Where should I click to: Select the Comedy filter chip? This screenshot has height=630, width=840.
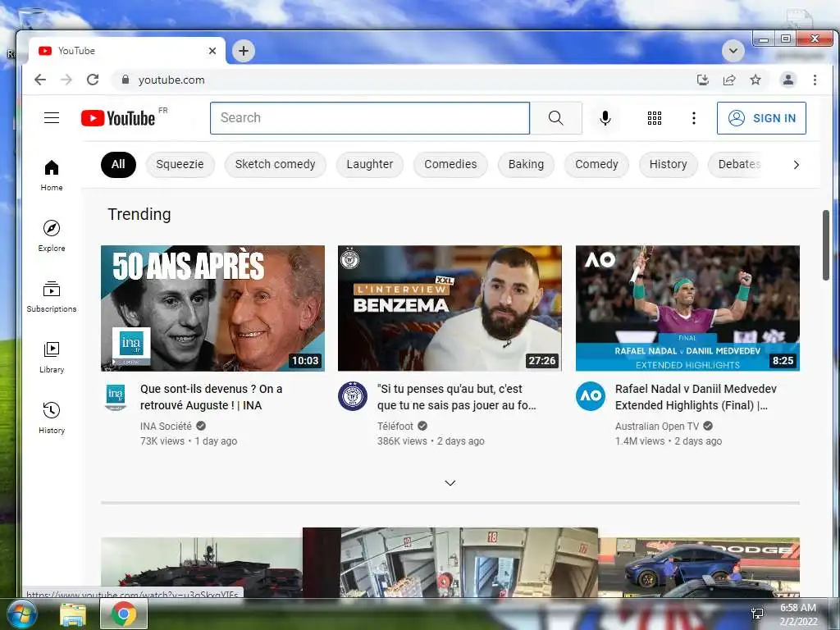coord(597,164)
